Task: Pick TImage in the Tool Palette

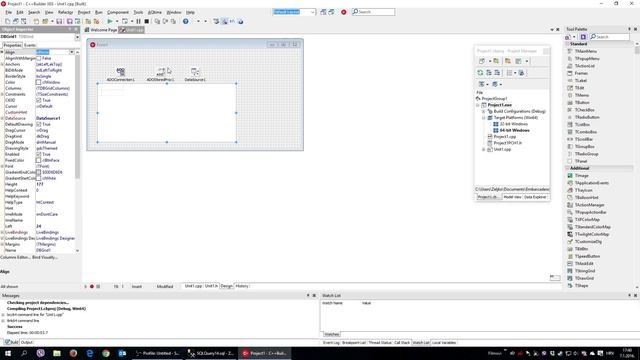Action: pyautogui.click(x=582, y=176)
